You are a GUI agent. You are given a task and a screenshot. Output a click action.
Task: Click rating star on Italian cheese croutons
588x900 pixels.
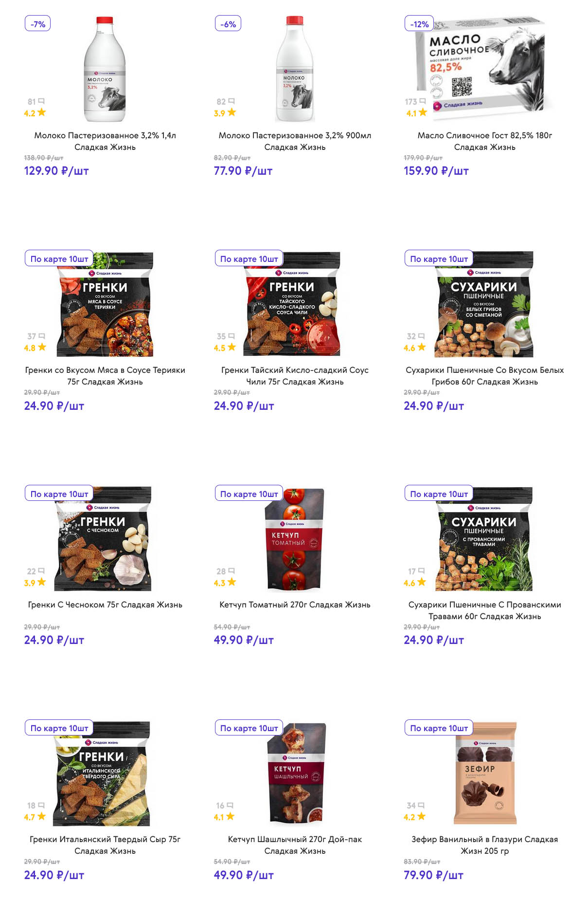41,816
